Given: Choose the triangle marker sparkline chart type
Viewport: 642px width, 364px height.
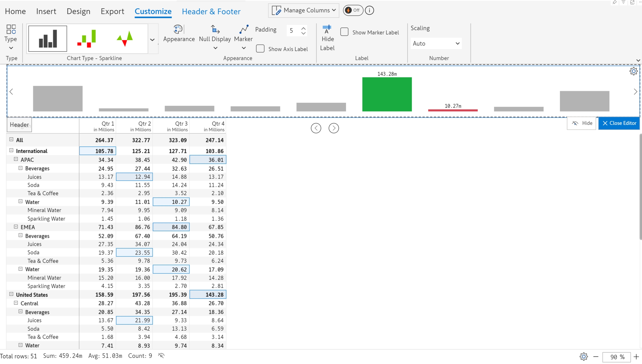Looking at the screenshot, I should click(125, 39).
